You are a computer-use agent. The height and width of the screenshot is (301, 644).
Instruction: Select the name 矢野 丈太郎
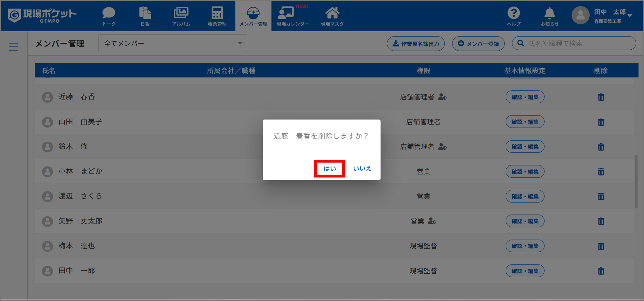point(80,221)
